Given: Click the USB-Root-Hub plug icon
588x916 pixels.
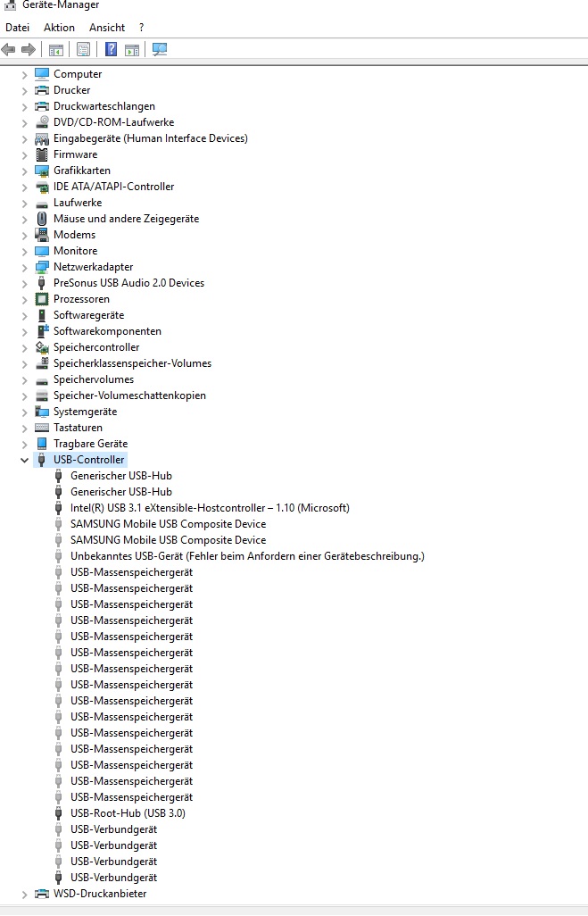Looking at the screenshot, I should (x=58, y=813).
